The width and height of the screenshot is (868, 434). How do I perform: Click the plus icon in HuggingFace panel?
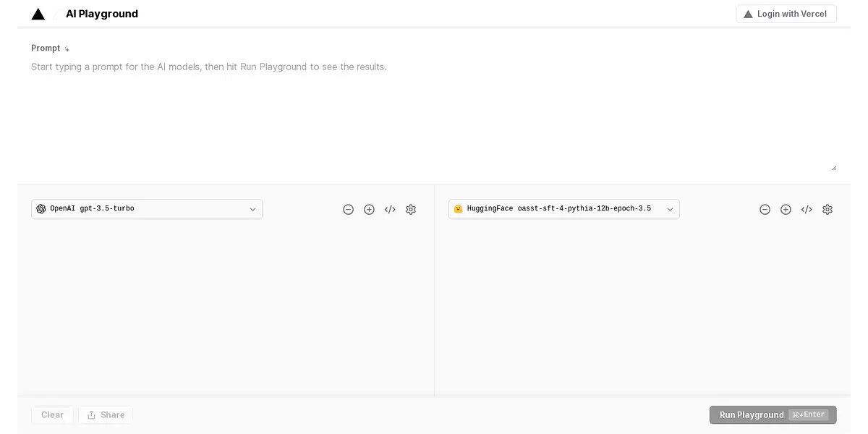point(786,209)
